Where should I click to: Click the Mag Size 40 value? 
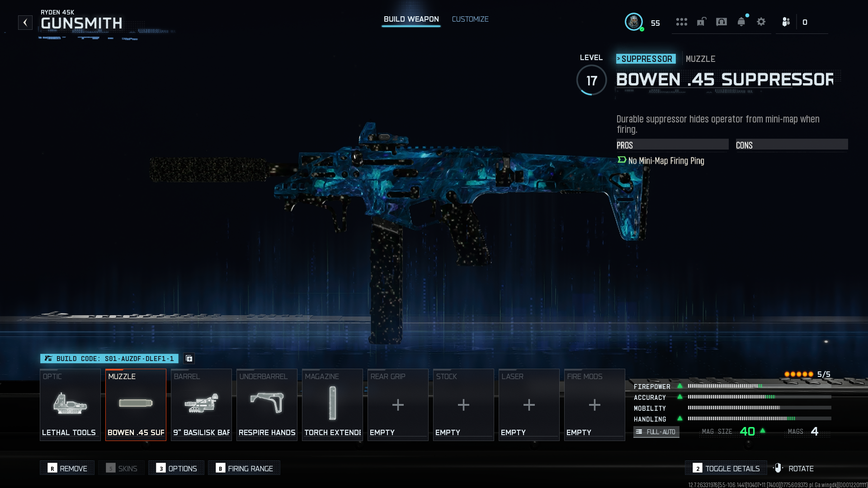pyautogui.click(x=747, y=432)
